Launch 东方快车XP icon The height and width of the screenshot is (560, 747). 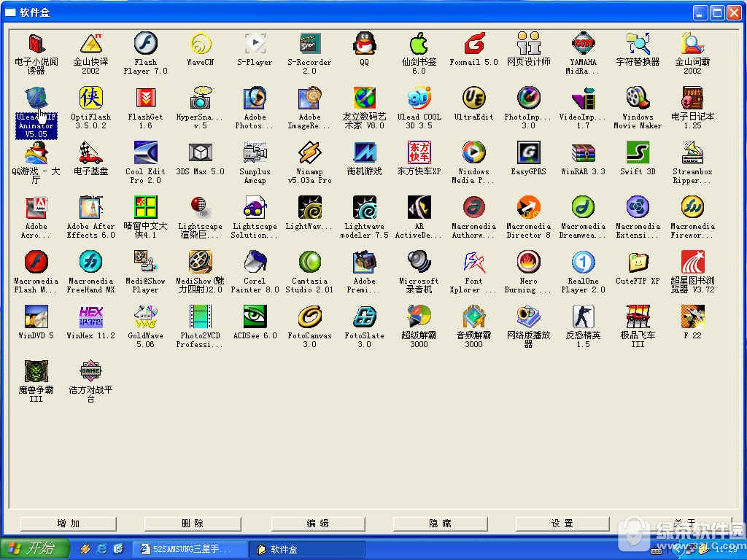tap(419, 153)
